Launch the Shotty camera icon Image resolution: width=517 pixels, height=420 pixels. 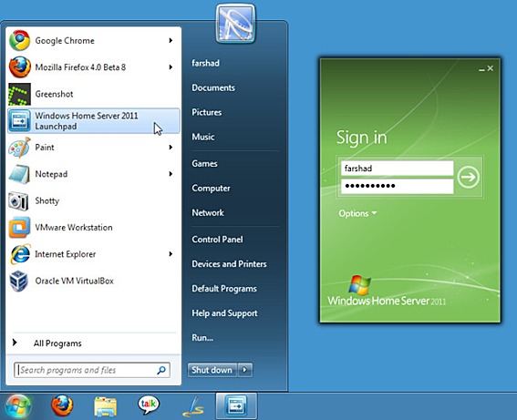[19, 201]
